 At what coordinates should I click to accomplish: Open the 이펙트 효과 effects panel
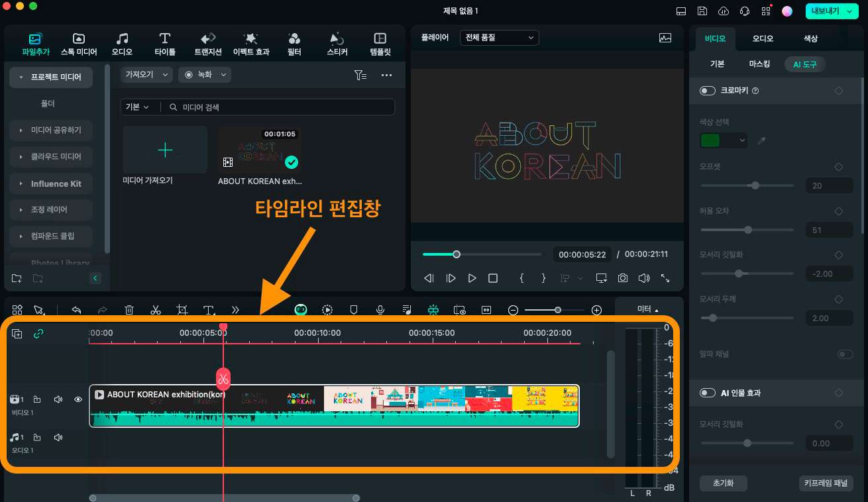pyautogui.click(x=251, y=44)
